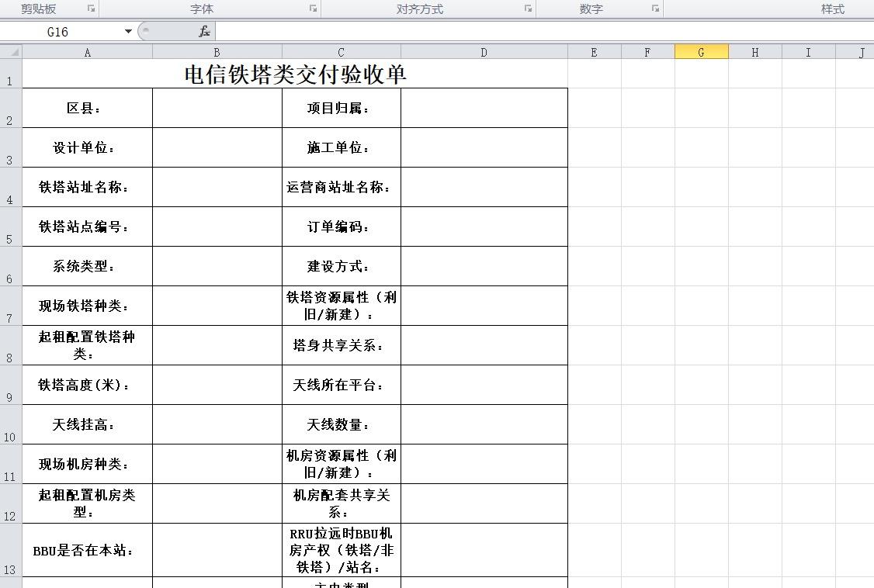
Task: Select row 7 header
Action: 11,306
